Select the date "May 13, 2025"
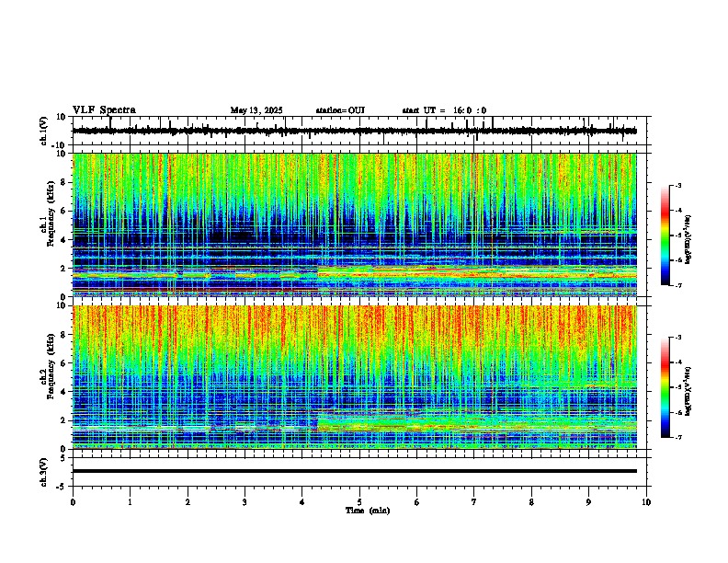 point(256,110)
